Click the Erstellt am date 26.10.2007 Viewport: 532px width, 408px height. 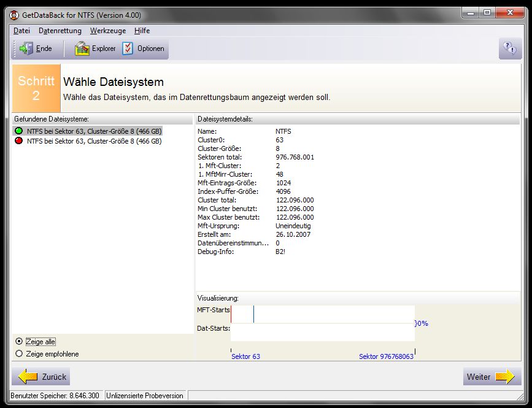[x=293, y=234]
